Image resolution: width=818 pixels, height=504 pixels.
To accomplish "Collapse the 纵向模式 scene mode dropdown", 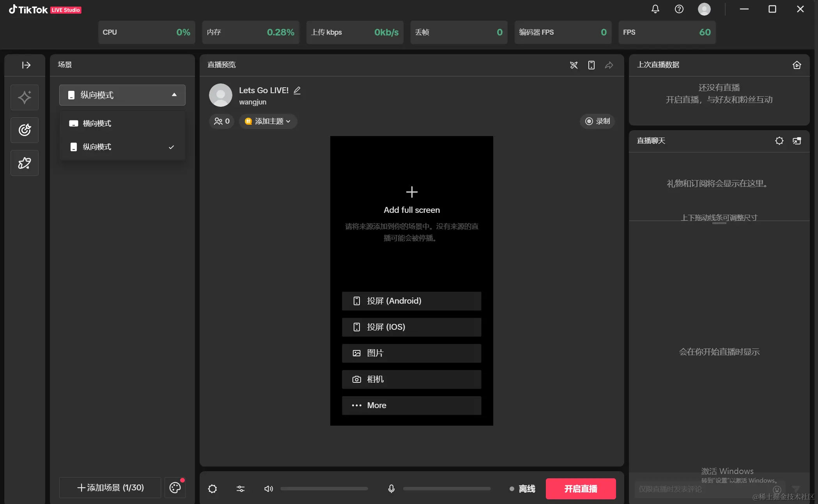I will click(x=122, y=95).
